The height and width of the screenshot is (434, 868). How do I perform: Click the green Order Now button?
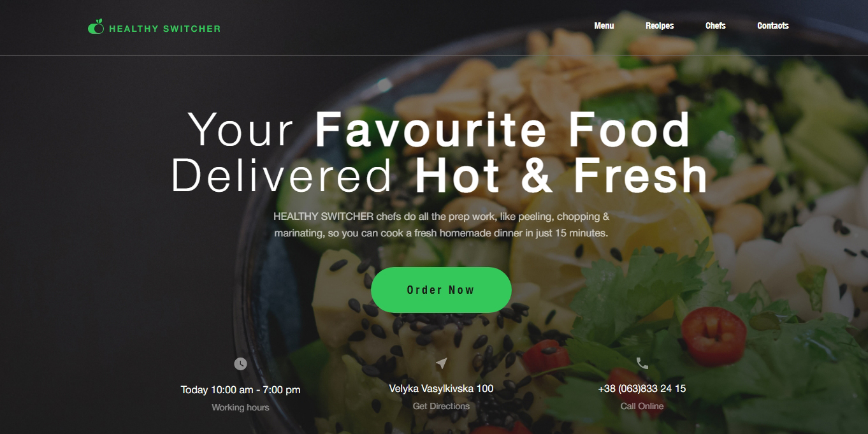point(441,290)
